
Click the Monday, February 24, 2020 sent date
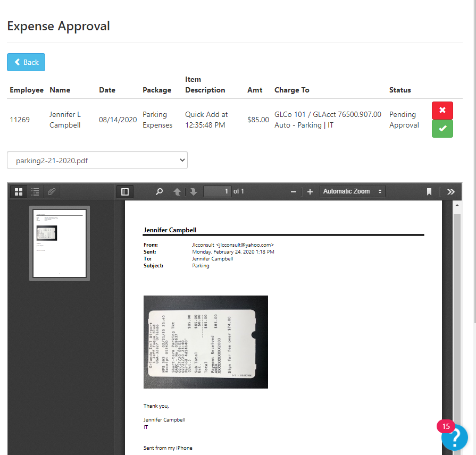pyautogui.click(x=233, y=252)
